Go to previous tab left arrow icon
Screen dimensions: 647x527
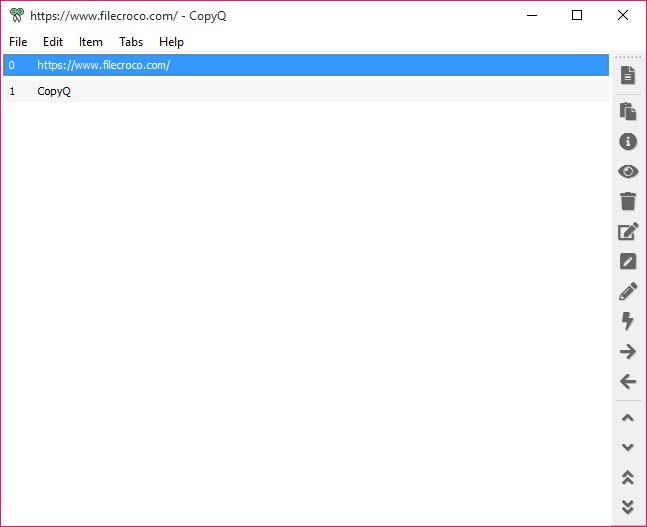[x=628, y=381]
